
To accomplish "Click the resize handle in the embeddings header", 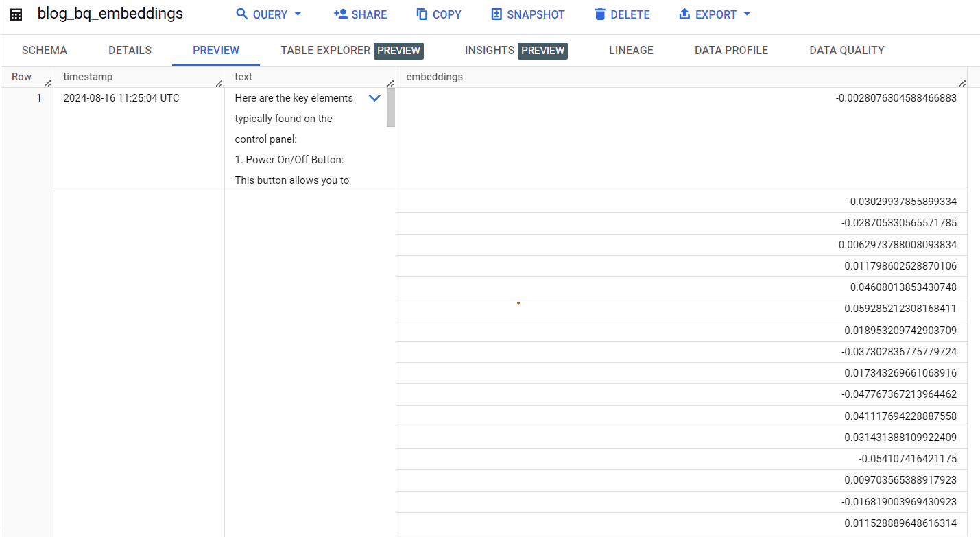I will (x=962, y=82).
